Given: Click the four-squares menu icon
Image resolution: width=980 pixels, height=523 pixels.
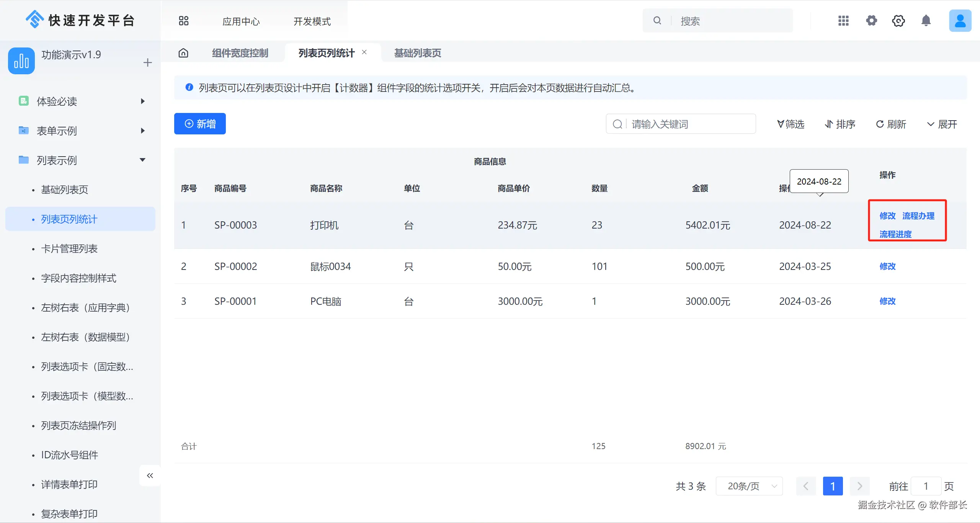Looking at the screenshot, I should click(x=184, y=21).
